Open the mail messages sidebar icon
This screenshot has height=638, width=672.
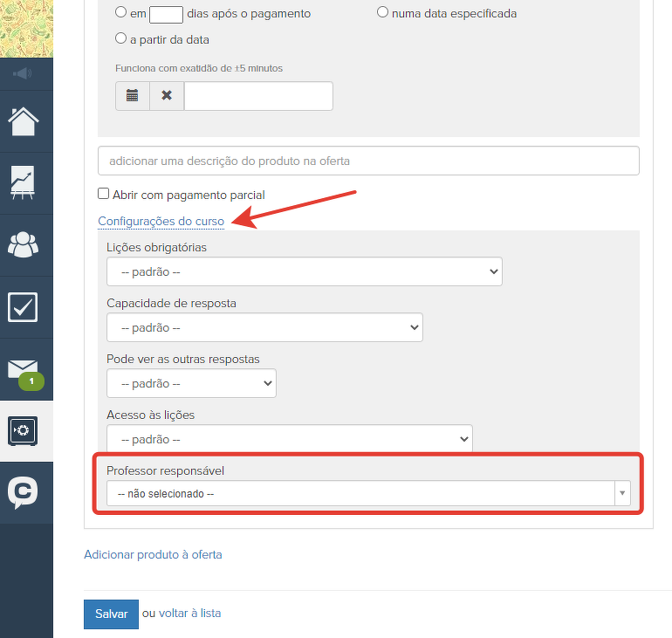click(24, 369)
